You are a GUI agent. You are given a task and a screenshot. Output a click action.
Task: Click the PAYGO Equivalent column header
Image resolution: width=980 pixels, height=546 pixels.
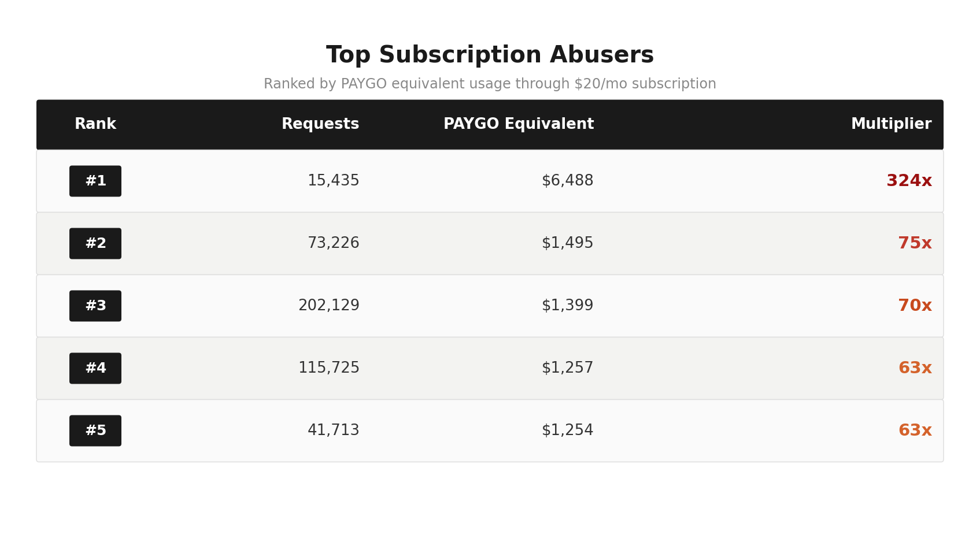tap(519, 124)
